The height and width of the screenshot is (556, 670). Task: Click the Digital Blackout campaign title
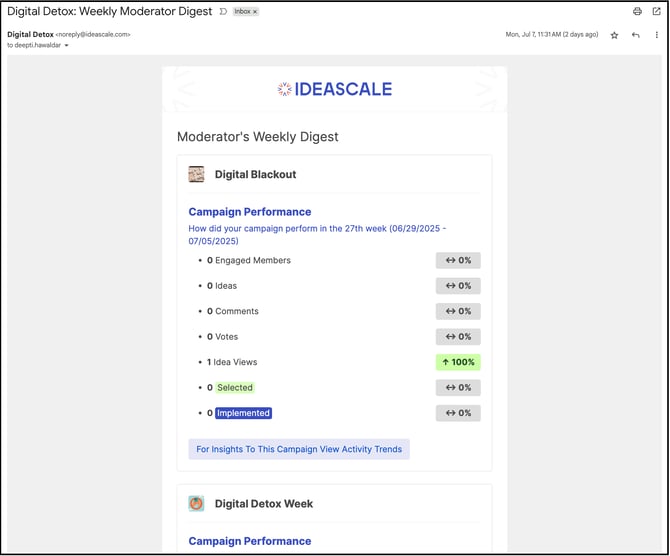click(x=256, y=174)
